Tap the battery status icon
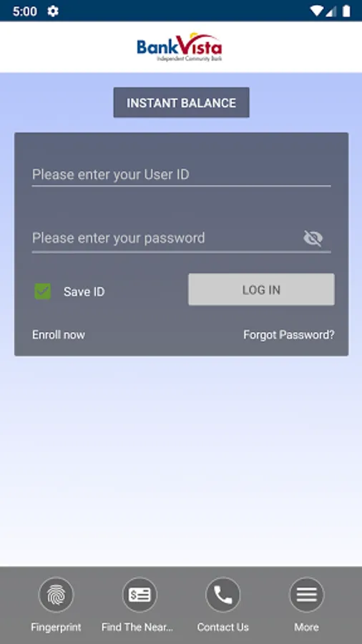The image size is (362, 644). [x=347, y=11]
